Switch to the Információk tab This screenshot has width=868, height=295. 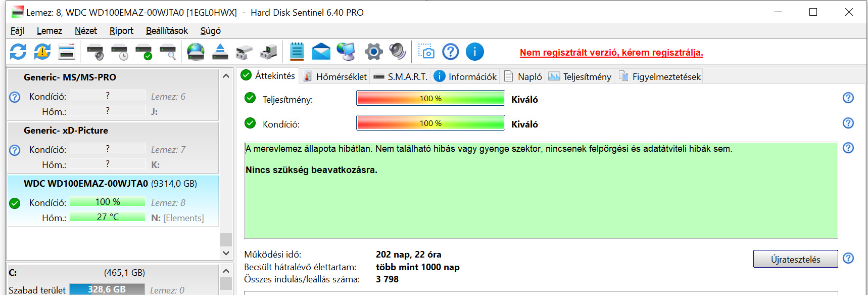click(466, 76)
